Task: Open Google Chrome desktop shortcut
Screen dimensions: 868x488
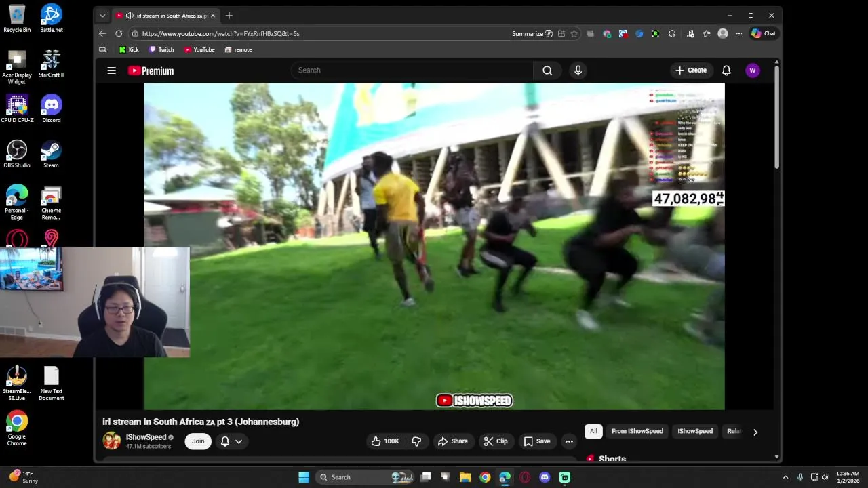Action: [17, 428]
